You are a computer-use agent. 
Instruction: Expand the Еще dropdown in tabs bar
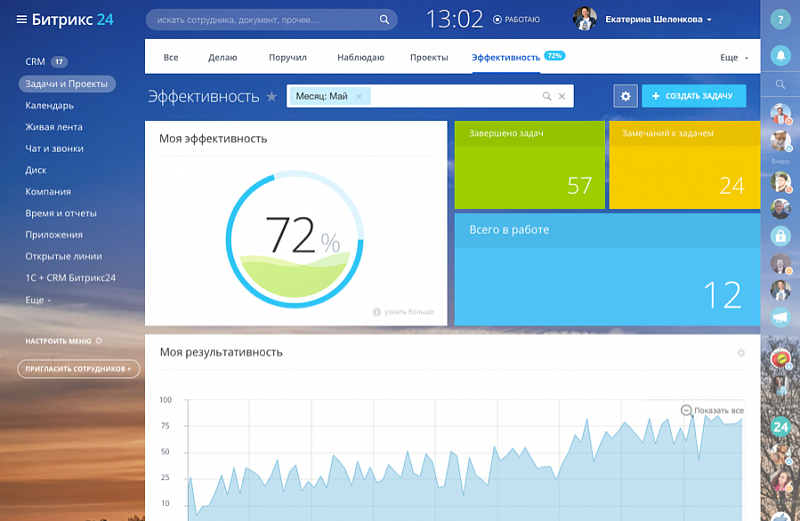(734, 58)
